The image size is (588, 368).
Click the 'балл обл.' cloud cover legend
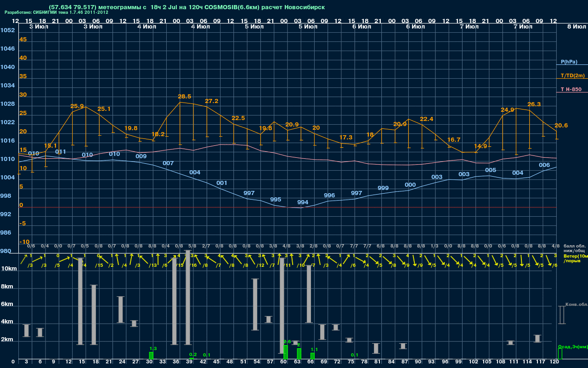[575, 246]
